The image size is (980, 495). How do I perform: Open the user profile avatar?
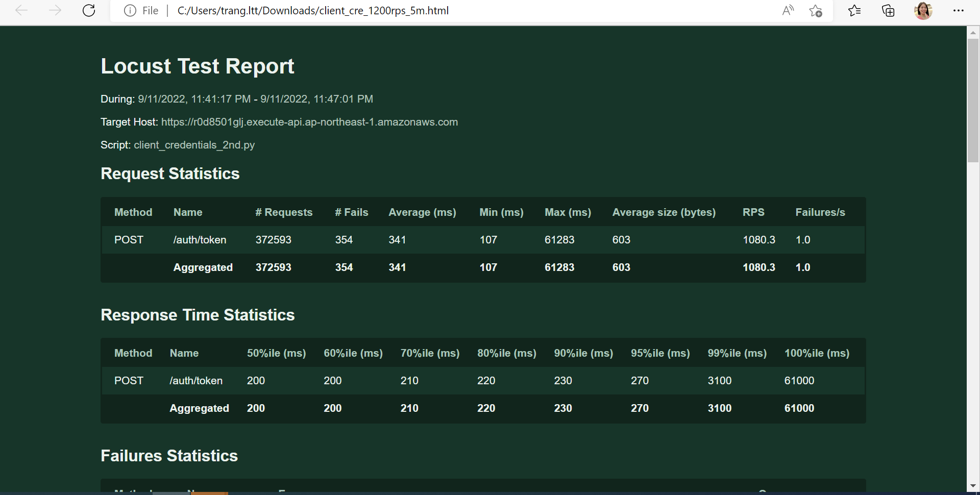(923, 11)
